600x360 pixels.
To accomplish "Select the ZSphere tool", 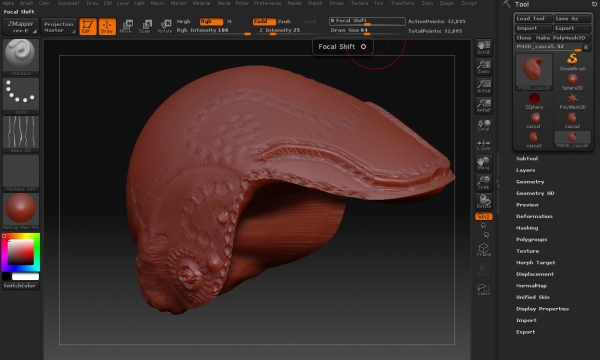I will 534,101.
